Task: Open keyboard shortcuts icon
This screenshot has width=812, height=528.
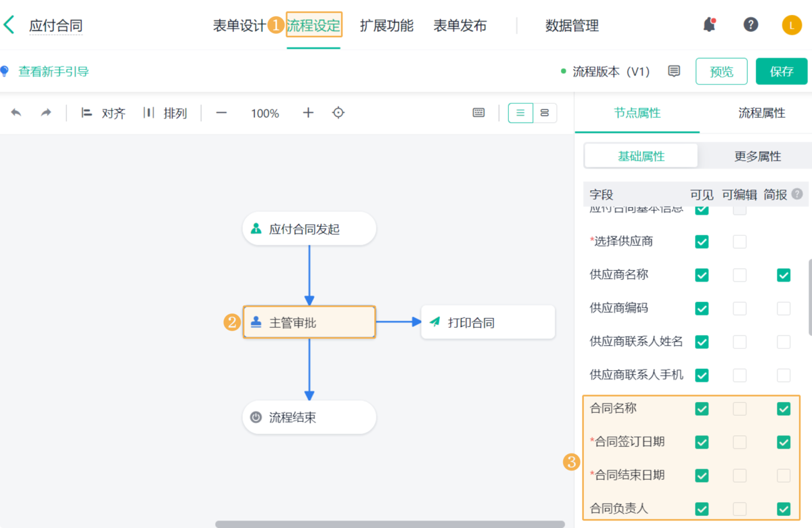Action: click(x=479, y=113)
